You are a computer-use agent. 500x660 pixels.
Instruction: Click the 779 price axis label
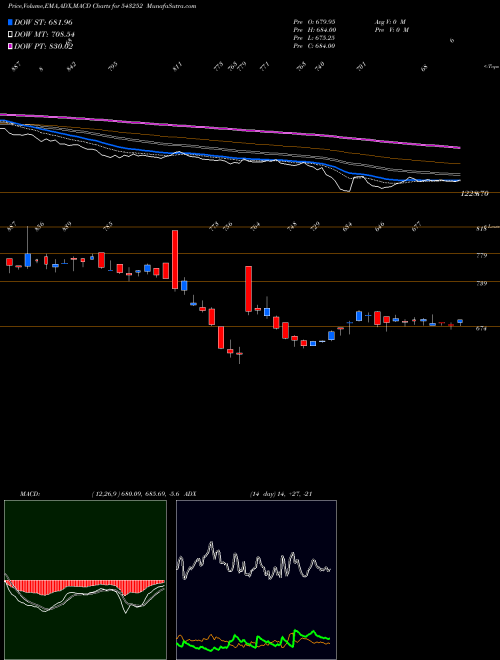482,255
